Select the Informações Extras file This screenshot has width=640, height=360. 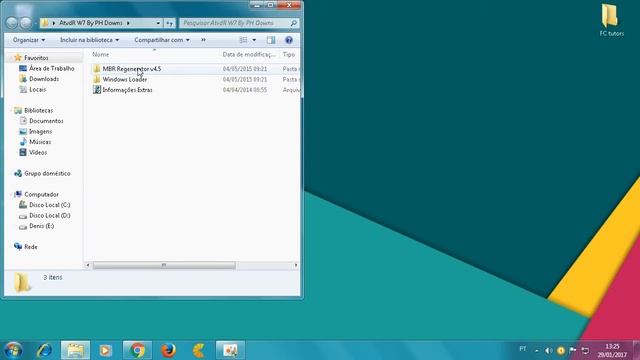coord(127,90)
